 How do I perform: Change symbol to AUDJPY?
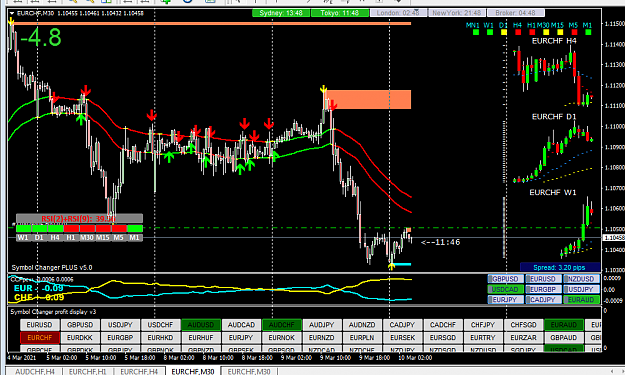click(322, 325)
